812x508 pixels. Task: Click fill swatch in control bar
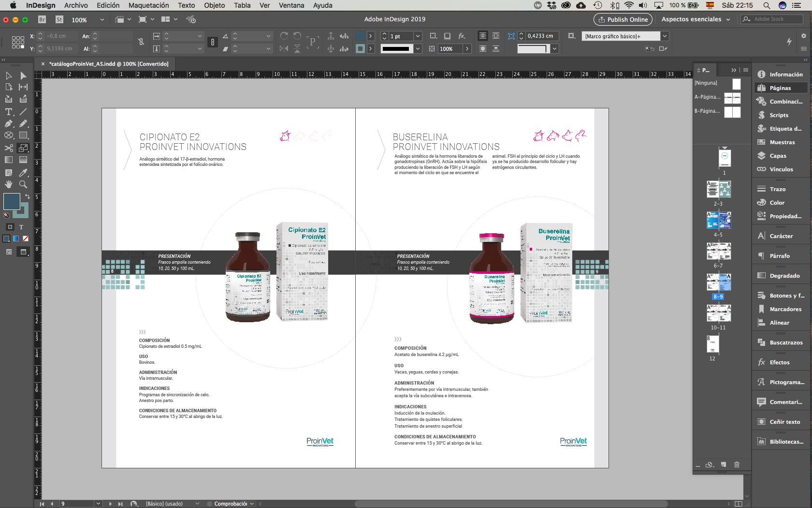pyautogui.click(x=361, y=36)
